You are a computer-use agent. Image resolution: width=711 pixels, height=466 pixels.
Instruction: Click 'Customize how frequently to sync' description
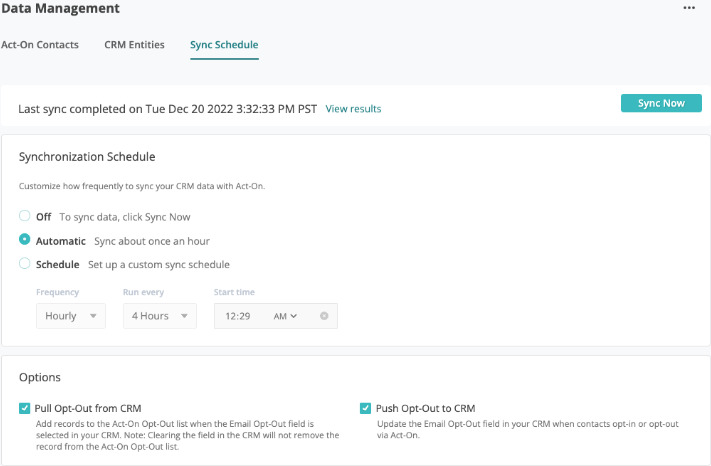coord(142,186)
